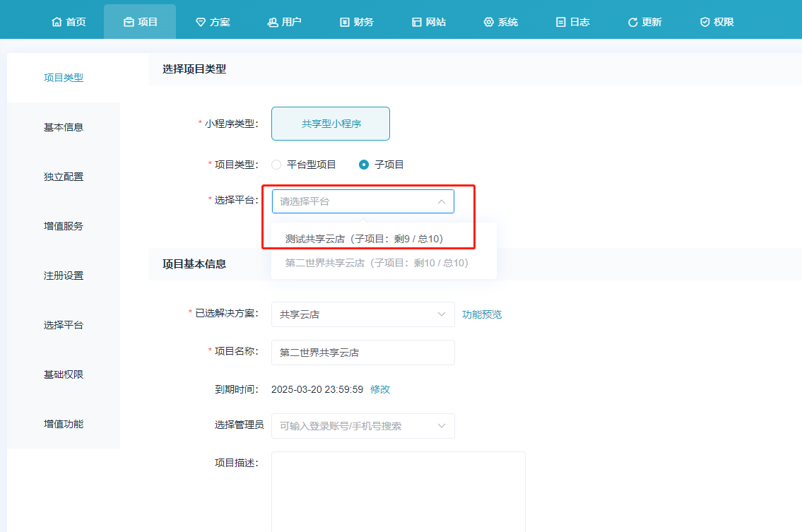This screenshot has width=802, height=532.
Task: Click the briefcase icon for 项目
Action: pyautogui.click(x=129, y=22)
